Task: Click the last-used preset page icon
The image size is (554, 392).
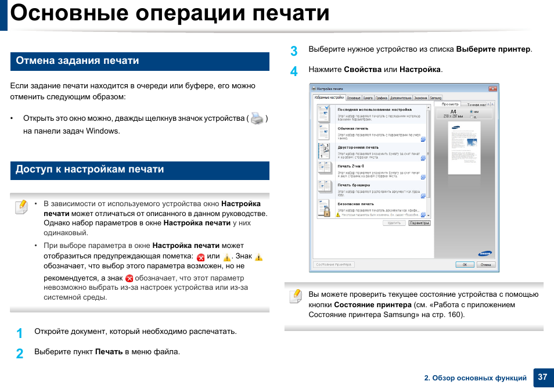Action: tap(323, 114)
